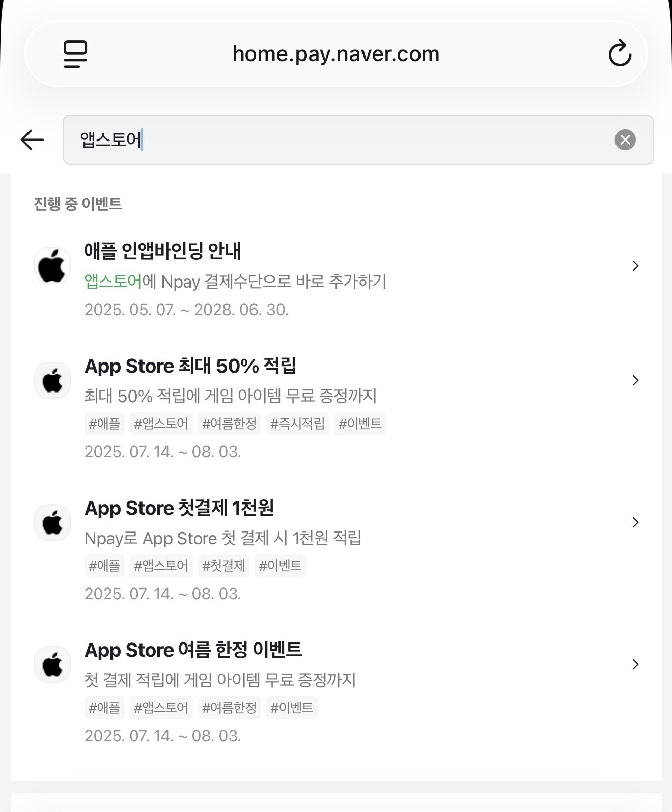This screenshot has width=672, height=812.
Task: Tap Apple logo of App Store 여름 한정 이벤트
Action: [52, 664]
